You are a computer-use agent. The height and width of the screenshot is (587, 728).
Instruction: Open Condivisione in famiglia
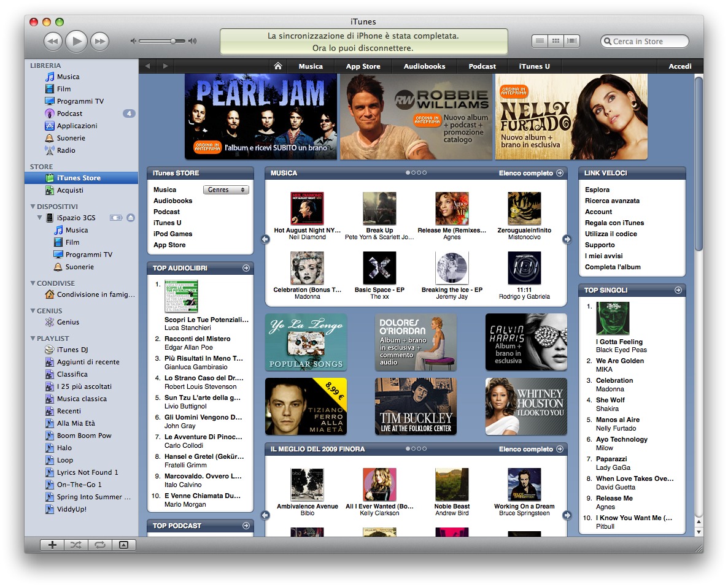(x=82, y=294)
